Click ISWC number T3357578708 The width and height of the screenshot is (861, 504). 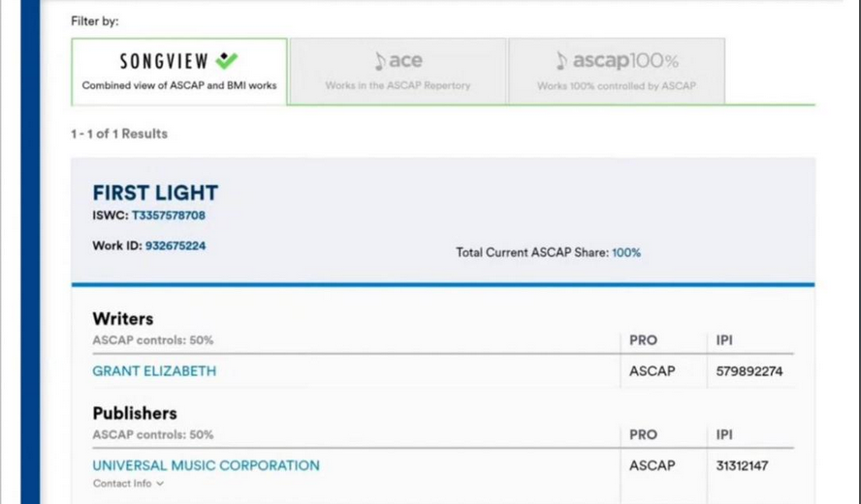[169, 215]
